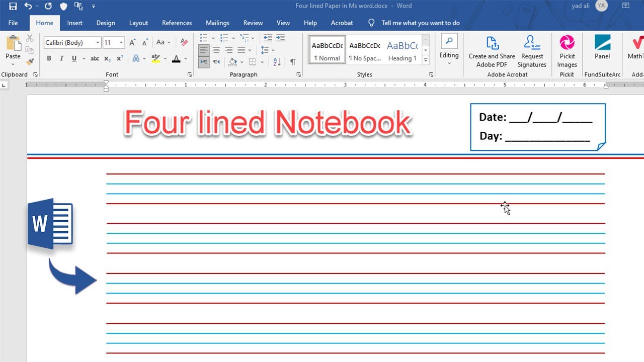Image resolution: width=644 pixels, height=362 pixels.
Task: Open the Ribbon Display Options button
Action: pyautogui.click(x=626, y=6)
